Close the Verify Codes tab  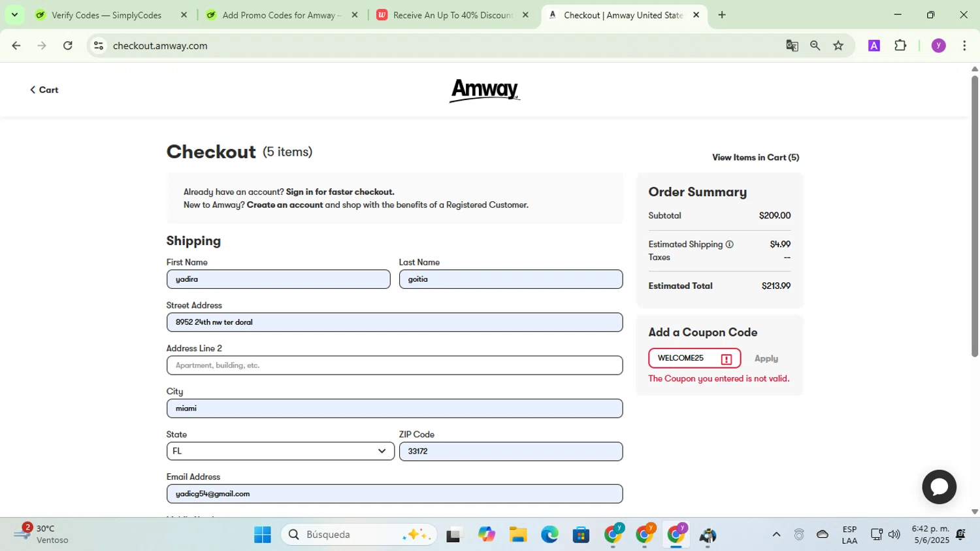coord(184,15)
